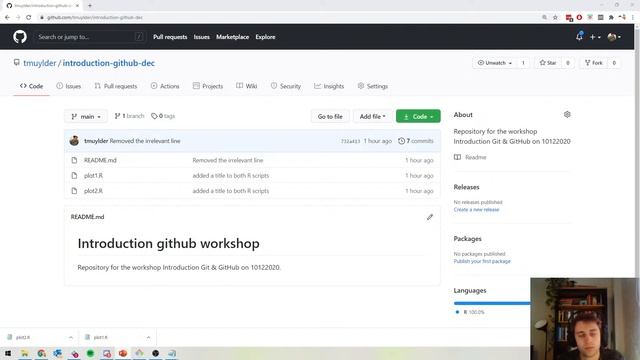The width and height of the screenshot is (640, 360).
Task: Click the Removed the irrelevant line commit message
Action: (x=145, y=141)
